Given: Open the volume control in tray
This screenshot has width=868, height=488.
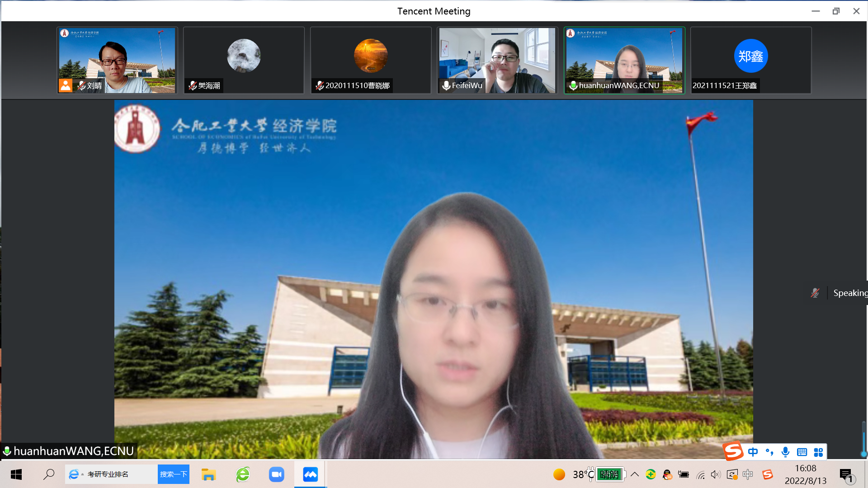Looking at the screenshot, I should pyautogui.click(x=715, y=474).
